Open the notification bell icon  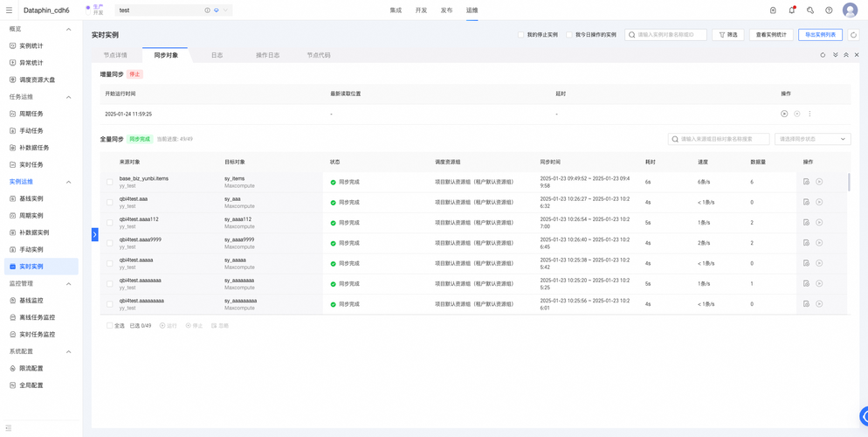(x=792, y=10)
